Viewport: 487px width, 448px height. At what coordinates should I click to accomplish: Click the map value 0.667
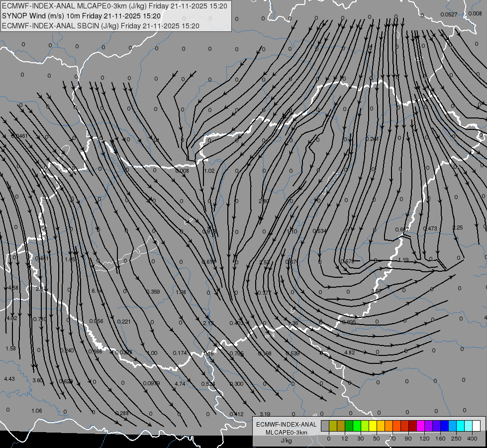tap(402, 229)
